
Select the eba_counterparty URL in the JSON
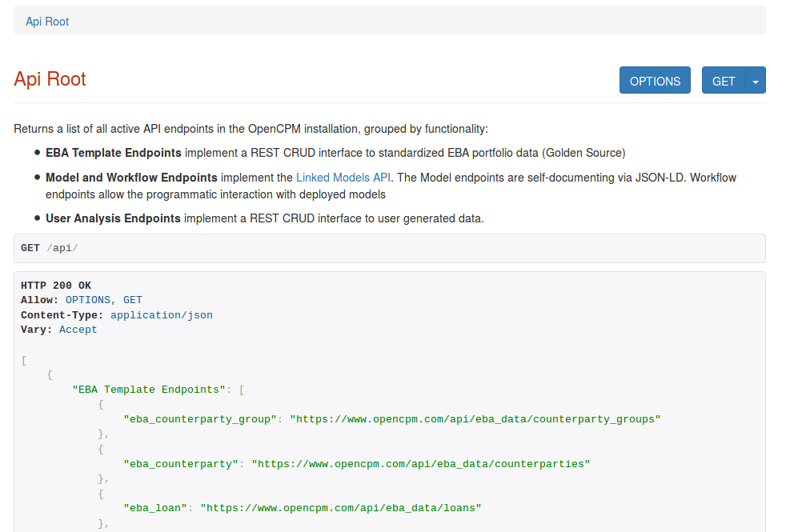[421, 463]
